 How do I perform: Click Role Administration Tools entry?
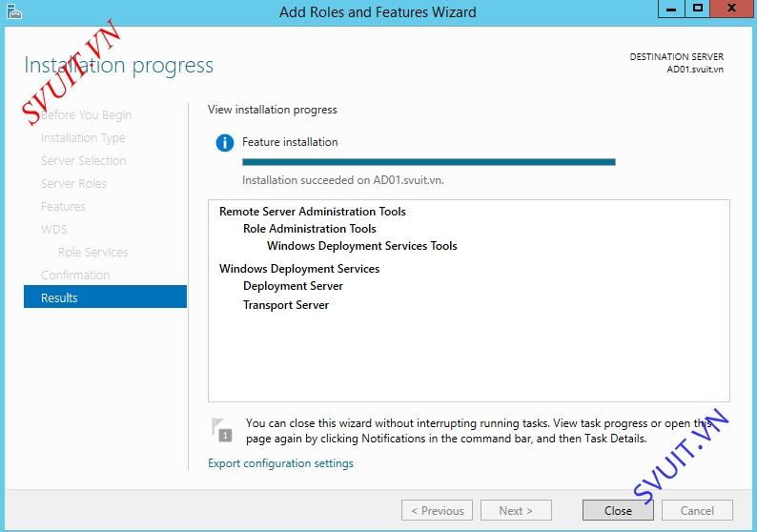(310, 229)
